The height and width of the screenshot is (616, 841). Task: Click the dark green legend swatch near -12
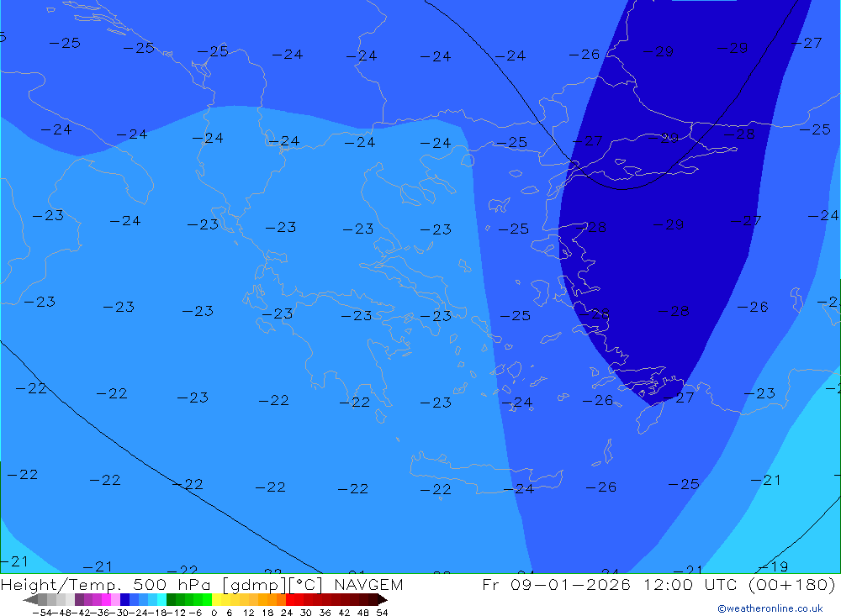pyautogui.click(x=171, y=599)
